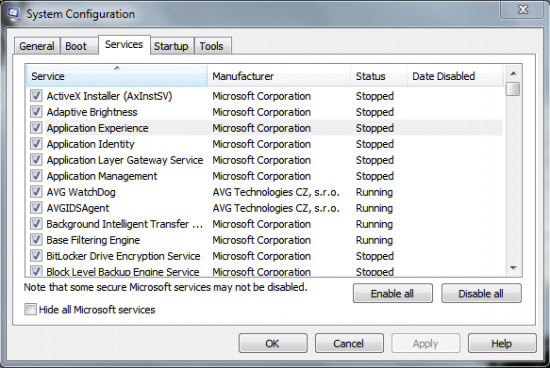Image resolution: width=550 pixels, height=368 pixels.
Task: Toggle the AVGIDSAgent service checkbox
Action: pyautogui.click(x=36, y=208)
